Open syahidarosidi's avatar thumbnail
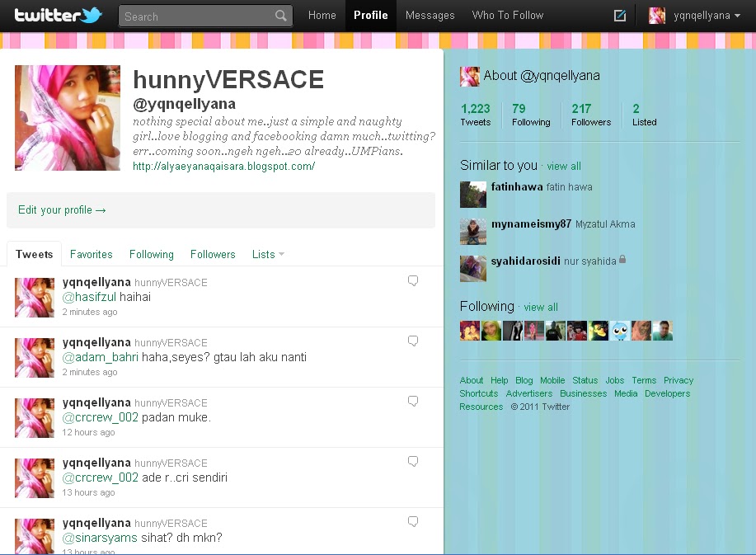 pos(473,269)
